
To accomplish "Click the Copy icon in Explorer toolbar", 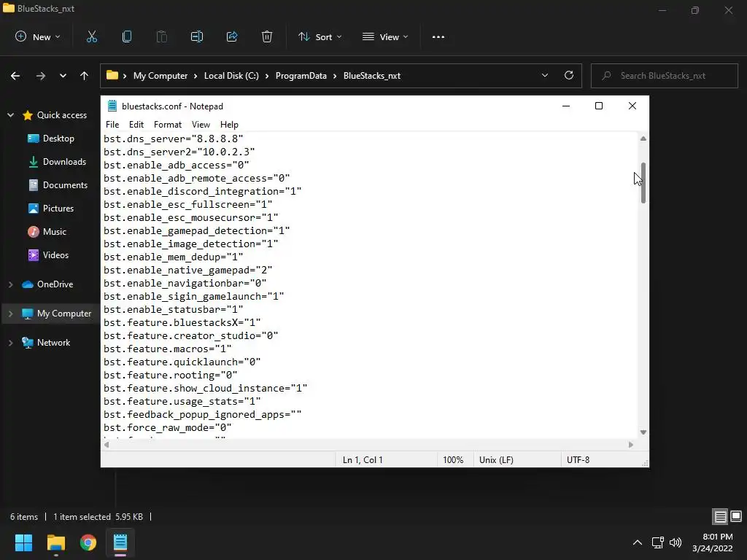I will [x=127, y=36].
